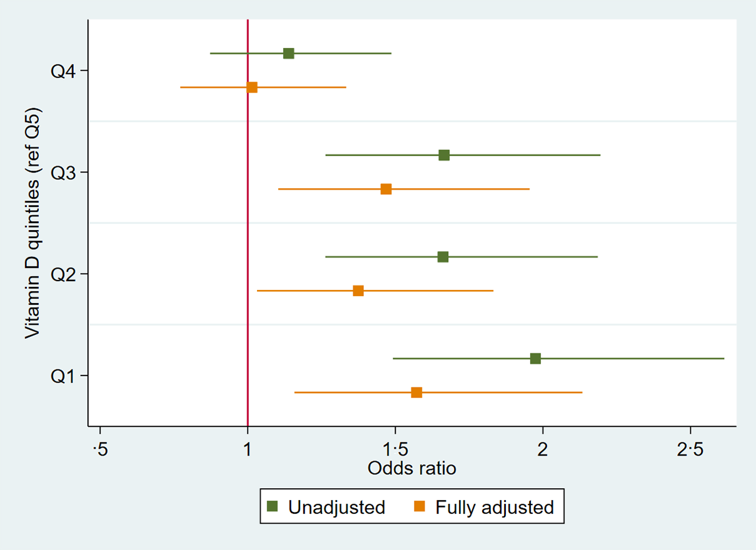Click the "Odds ratio" x-axis title
Screen dimensions: 756x550
412,468
